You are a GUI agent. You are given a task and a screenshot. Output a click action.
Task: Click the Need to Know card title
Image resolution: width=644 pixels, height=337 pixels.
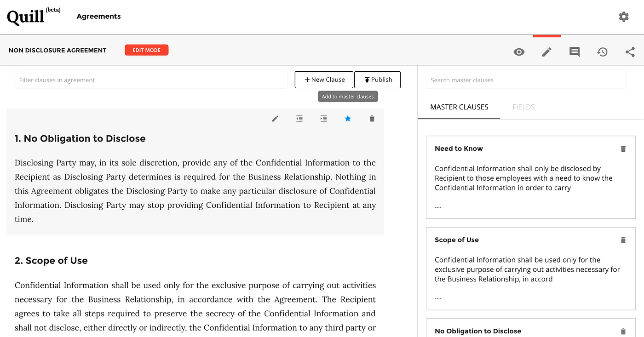click(459, 149)
